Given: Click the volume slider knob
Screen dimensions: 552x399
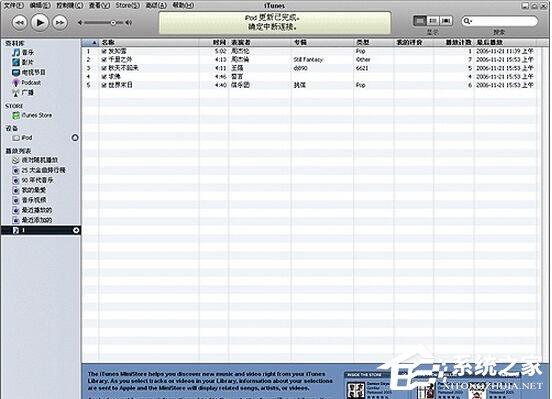Looking at the screenshot, I should click(113, 23).
